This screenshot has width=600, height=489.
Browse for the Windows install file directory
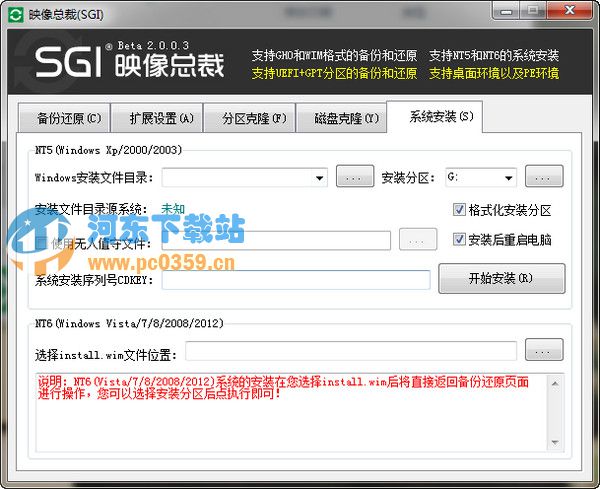click(x=355, y=176)
